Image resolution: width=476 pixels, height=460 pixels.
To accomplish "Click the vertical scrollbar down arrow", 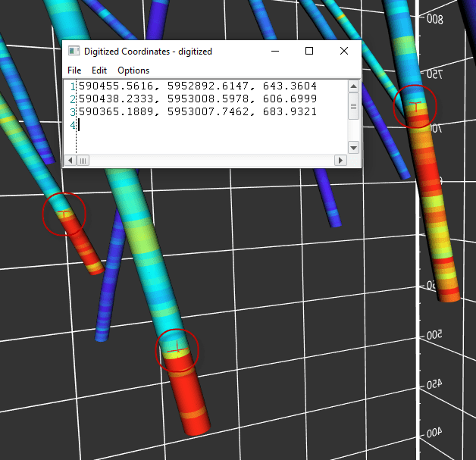I will click(x=353, y=147).
